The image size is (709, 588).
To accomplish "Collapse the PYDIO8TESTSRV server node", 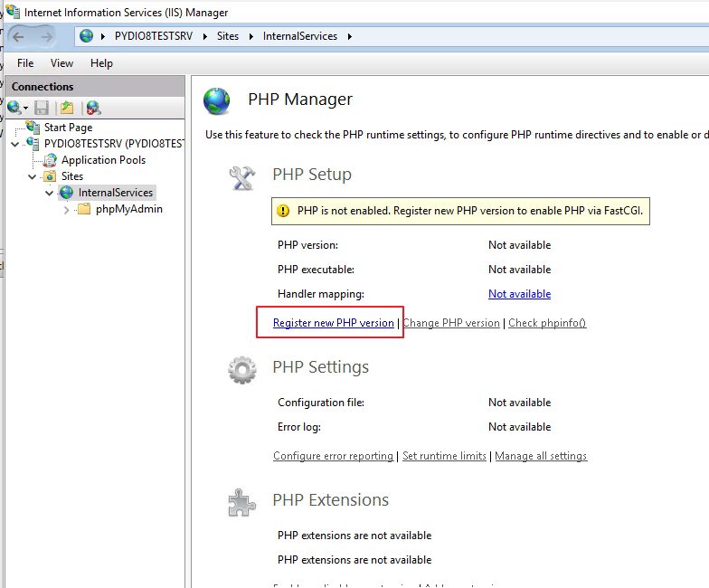I will [14, 144].
